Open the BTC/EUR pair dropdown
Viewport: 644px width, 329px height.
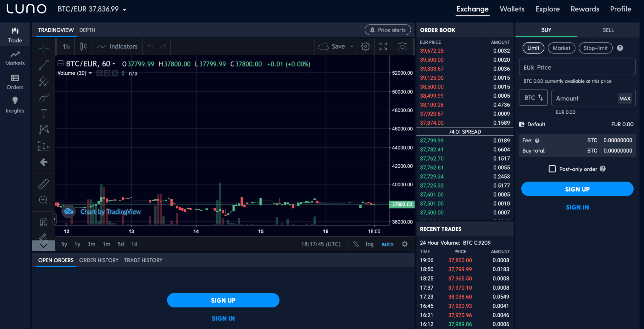pyautogui.click(x=92, y=9)
